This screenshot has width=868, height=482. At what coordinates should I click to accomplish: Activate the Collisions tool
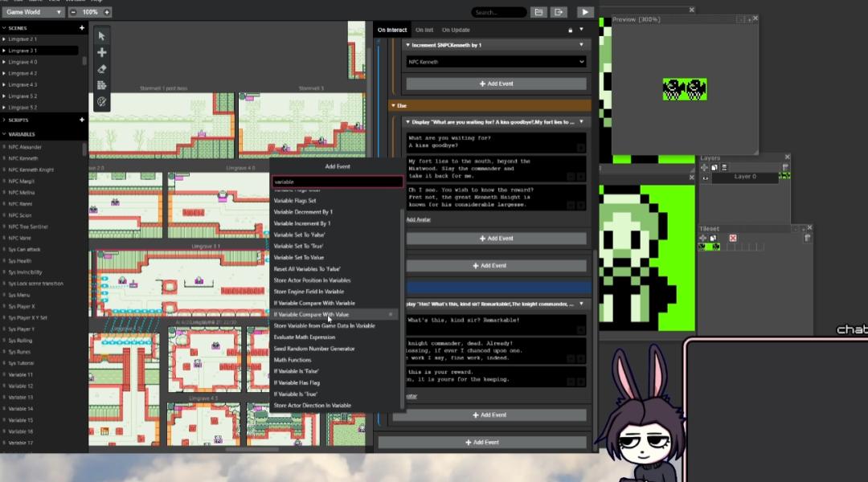(x=101, y=85)
